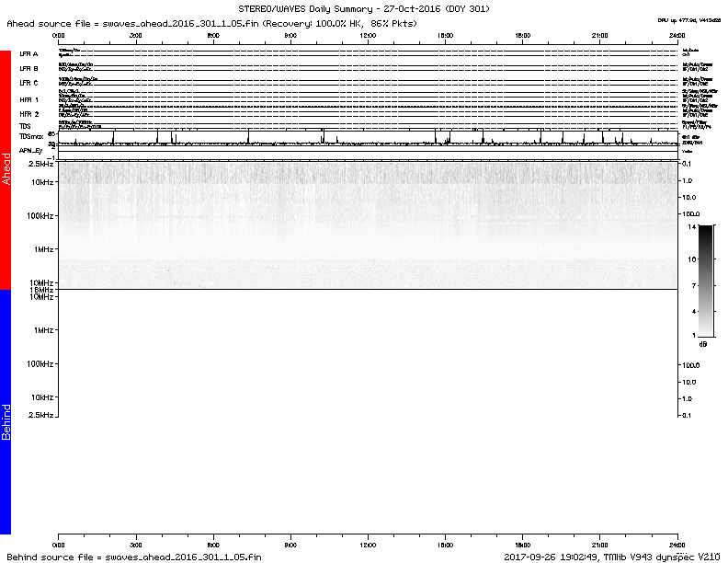This screenshot has height=563, width=728.
Task: Select the LFR B row label
Action: point(29,69)
